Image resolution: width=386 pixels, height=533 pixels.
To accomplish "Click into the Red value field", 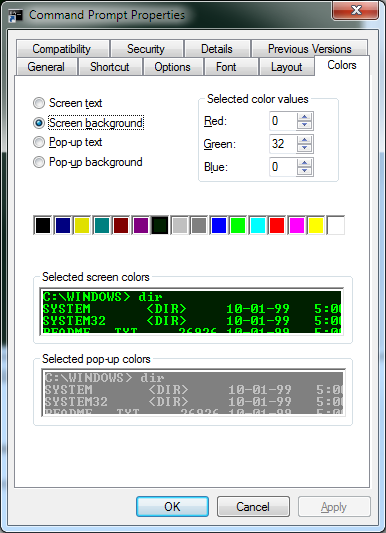I will point(283,121).
